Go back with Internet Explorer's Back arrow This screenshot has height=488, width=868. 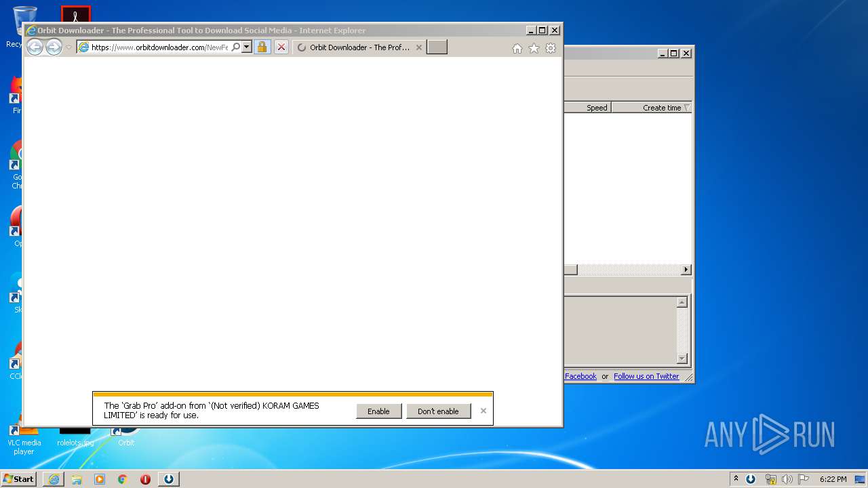35,47
